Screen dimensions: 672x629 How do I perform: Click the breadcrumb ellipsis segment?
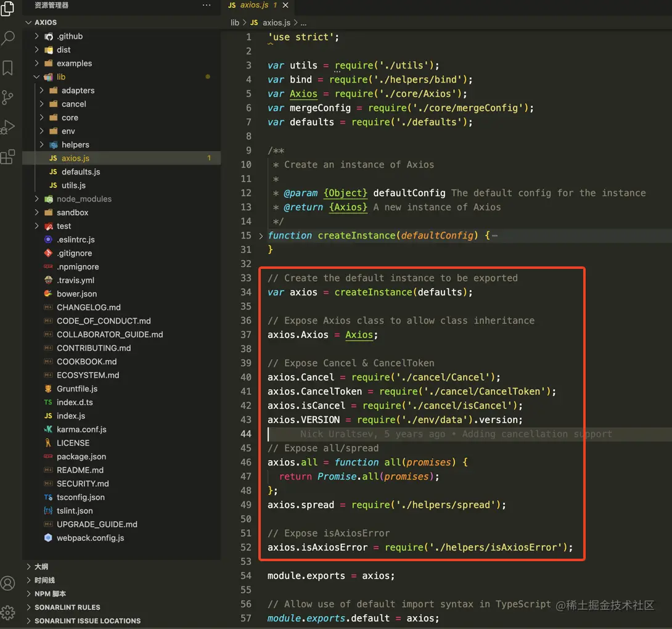click(303, 23)
